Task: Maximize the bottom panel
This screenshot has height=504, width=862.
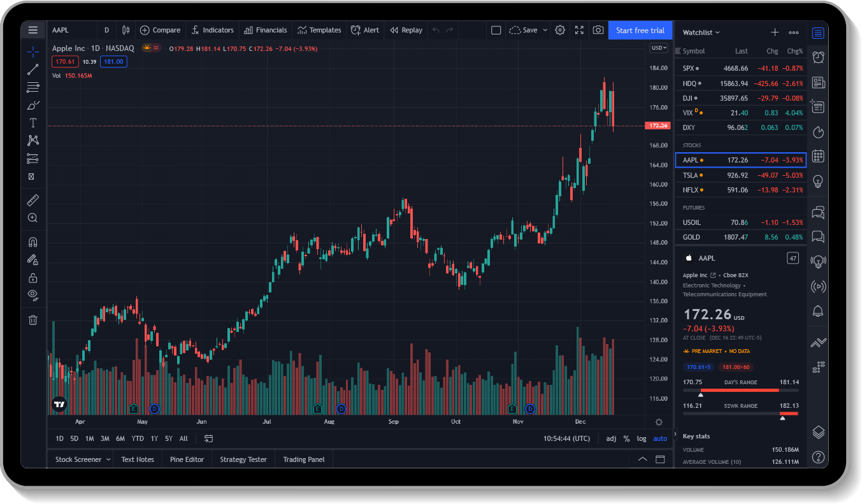Action: (661, 459)
